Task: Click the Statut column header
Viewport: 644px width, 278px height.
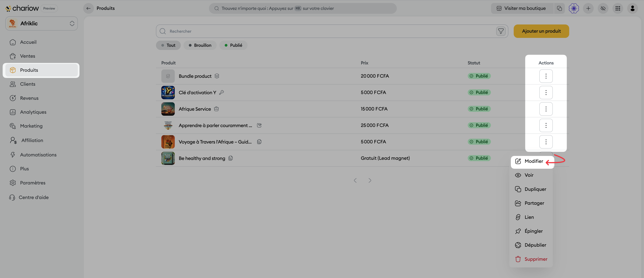Action: pos(474,63)
